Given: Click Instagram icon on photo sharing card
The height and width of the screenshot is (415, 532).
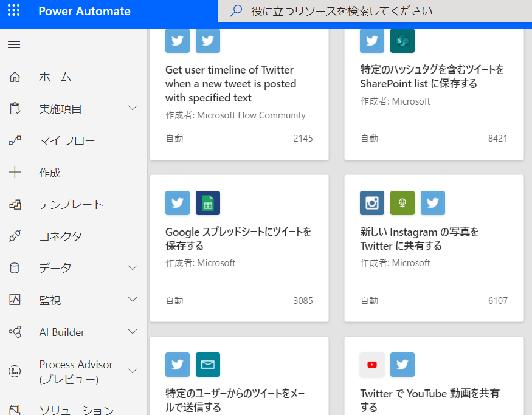Looking at the screenshot, I should click(372, 203).
